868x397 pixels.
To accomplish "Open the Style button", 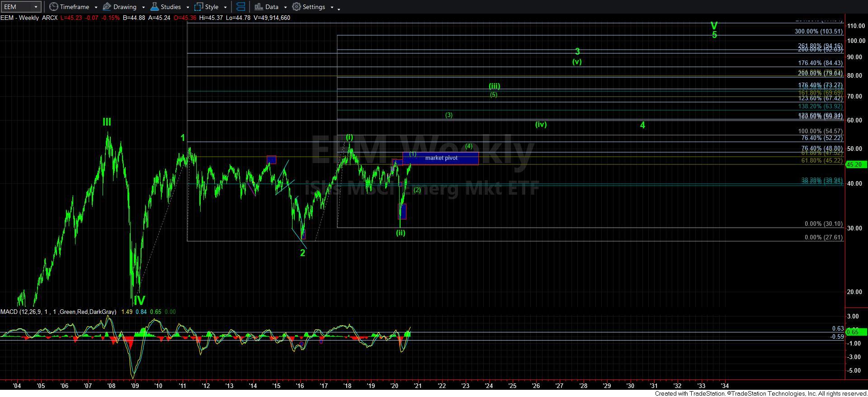I will [x=207, y=7].
